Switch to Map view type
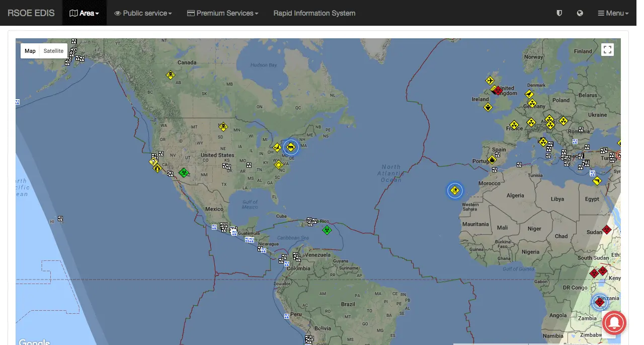The height and width of the screenshot is (345, 644). tap(30, 51)
